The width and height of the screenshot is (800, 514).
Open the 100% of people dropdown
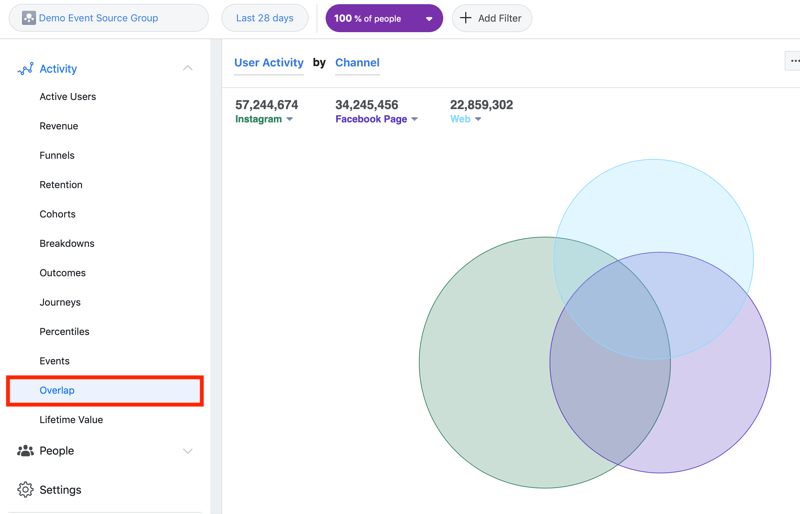click(x=384, y=18)
